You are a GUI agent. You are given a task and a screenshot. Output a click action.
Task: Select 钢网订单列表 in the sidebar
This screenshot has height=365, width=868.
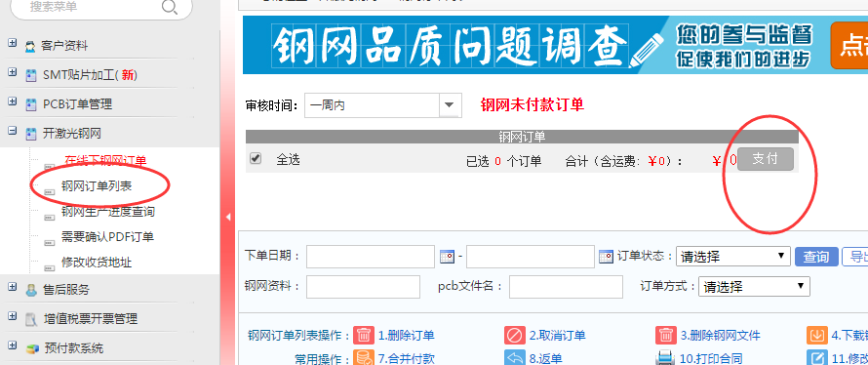(97, 186)
